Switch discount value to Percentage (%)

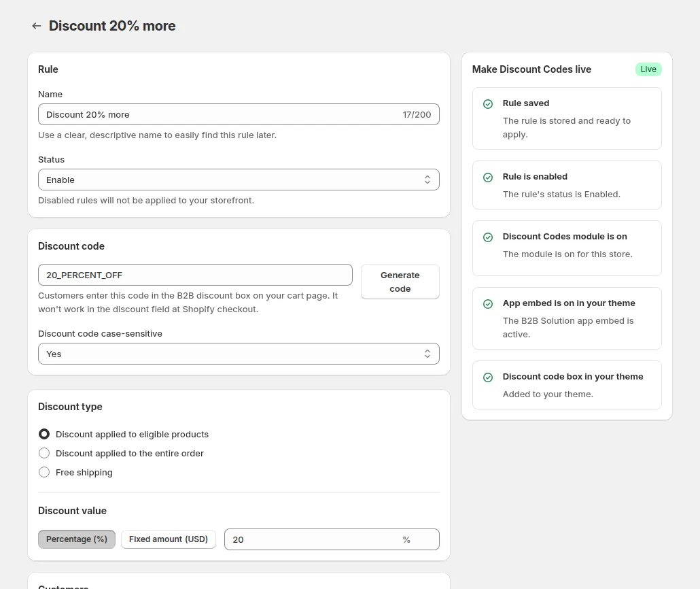pos(77,539)
